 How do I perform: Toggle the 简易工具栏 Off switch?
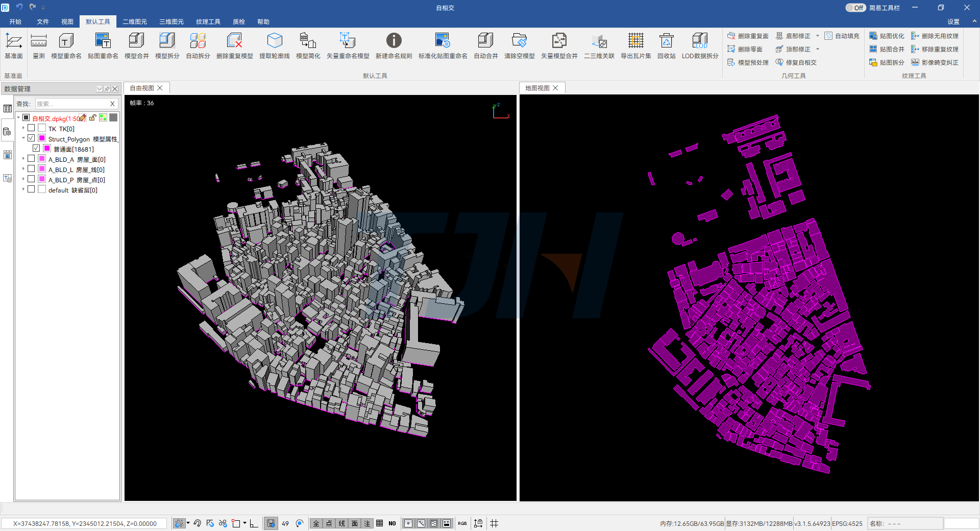coord(855,8)
